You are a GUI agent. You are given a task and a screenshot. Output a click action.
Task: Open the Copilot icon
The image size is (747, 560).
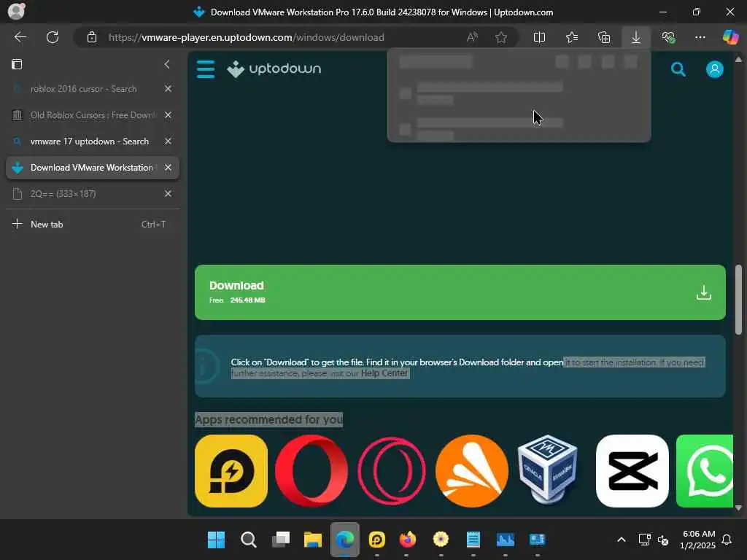730,37
